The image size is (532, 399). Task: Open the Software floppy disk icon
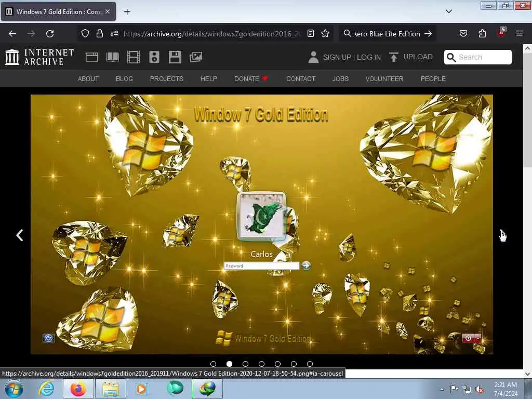[x=175, y=57]
